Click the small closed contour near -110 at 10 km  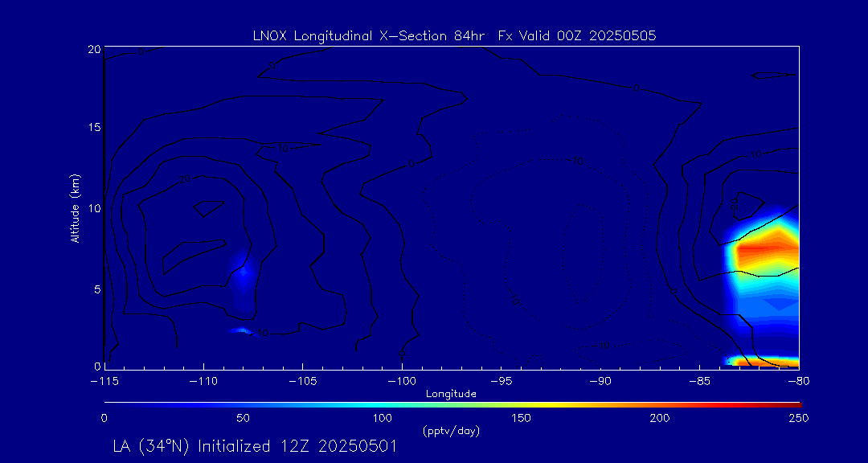[209, 207]
